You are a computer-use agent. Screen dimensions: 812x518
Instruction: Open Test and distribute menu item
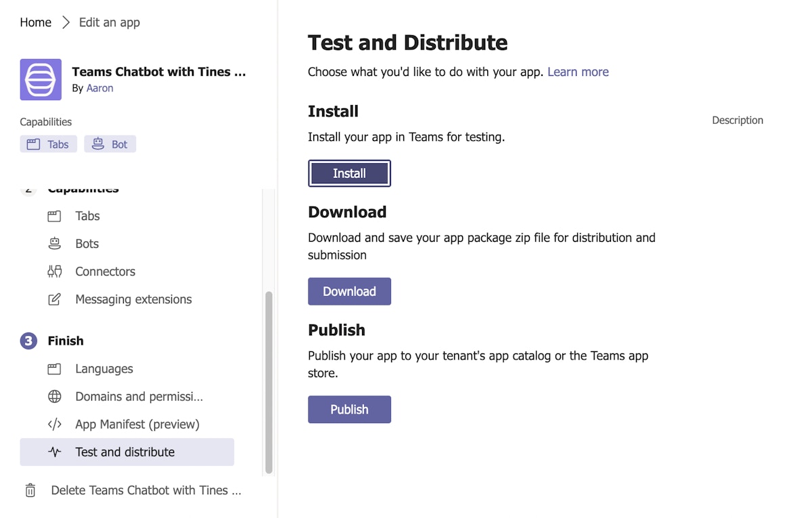125,452
